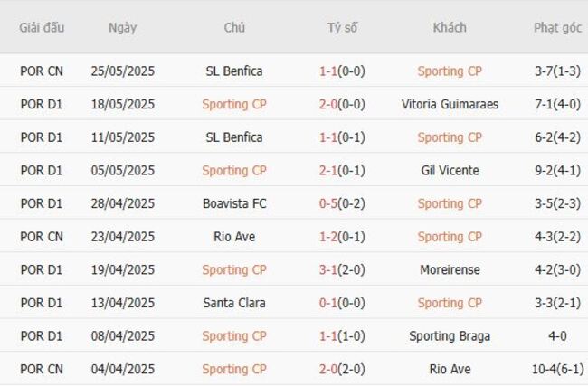Open the Boavista FC team link
This screenshot has height=386, width=588.
234,203
